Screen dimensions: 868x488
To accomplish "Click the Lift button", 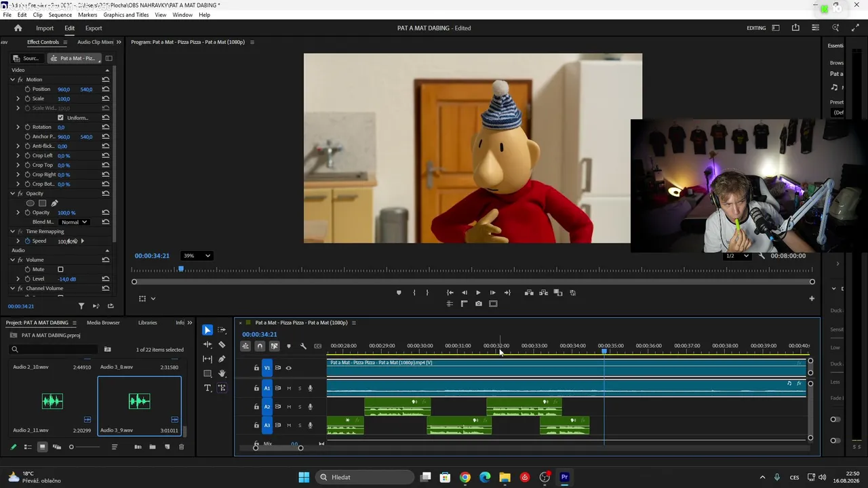I will pyautogui.click(x=529, y=293).
